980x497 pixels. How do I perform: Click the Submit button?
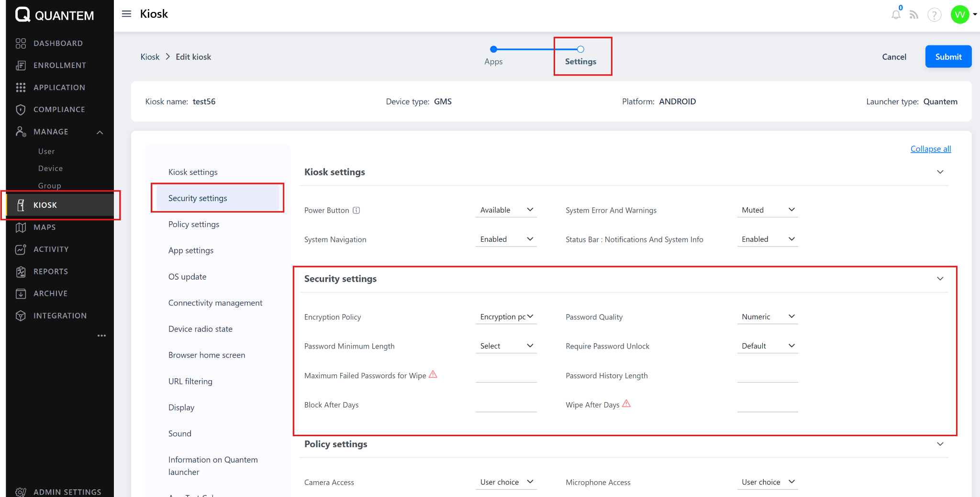(948, 56)
